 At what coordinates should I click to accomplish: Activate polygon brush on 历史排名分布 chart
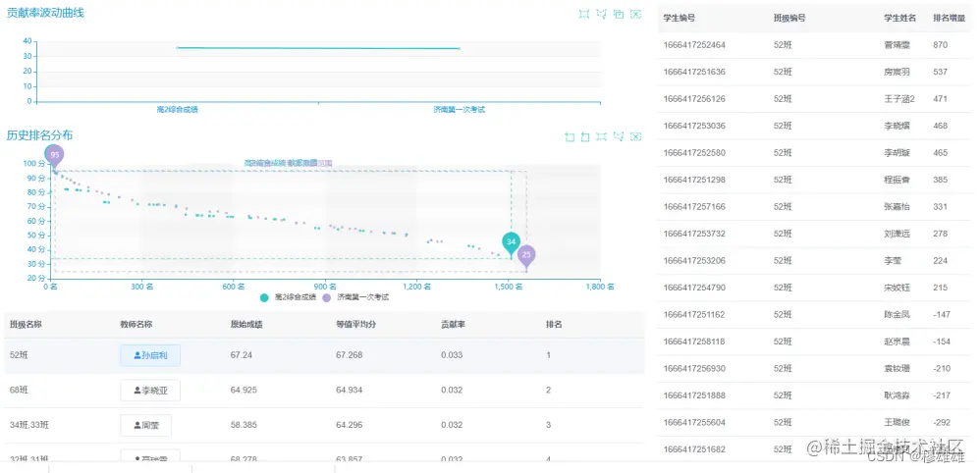[x=619, y=136]
